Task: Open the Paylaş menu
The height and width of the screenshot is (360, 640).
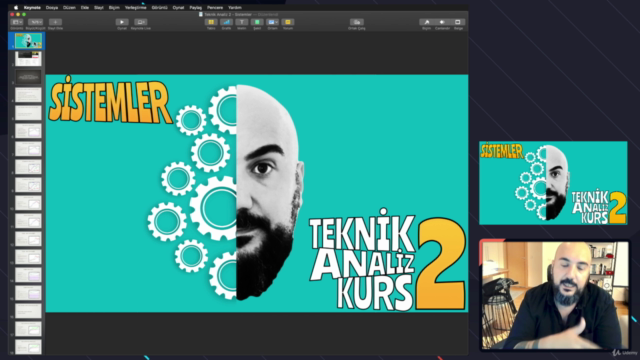Action: point(196,7)
